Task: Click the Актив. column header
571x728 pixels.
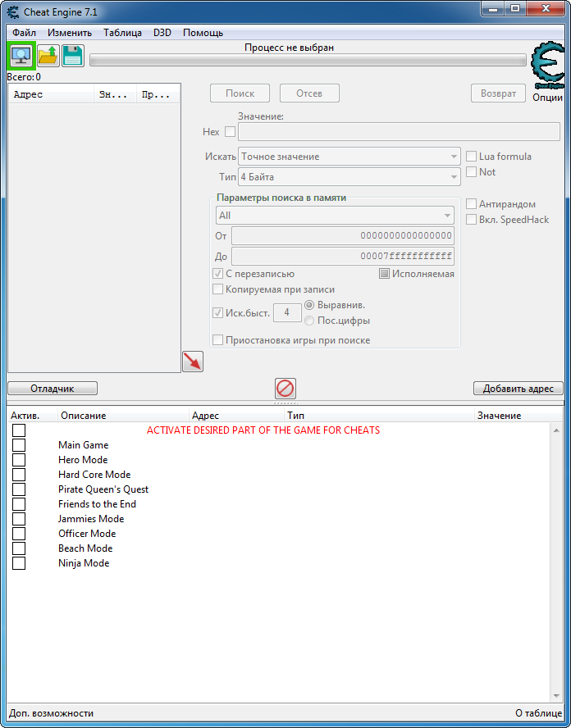Action: tap(33, 416)
